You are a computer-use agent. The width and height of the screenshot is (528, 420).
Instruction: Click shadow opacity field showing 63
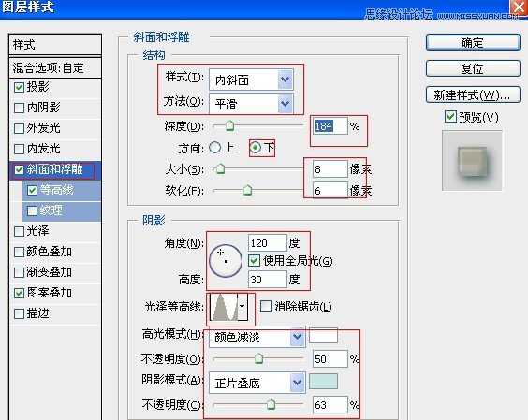330,404
